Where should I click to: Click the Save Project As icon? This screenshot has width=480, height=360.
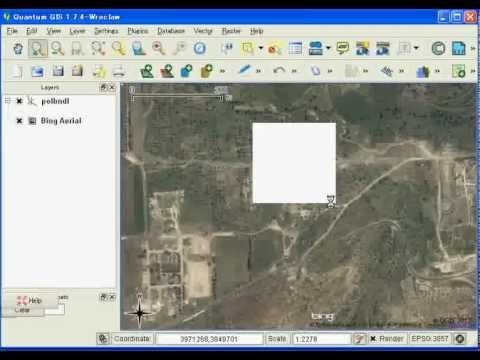(x=77, y=71)
